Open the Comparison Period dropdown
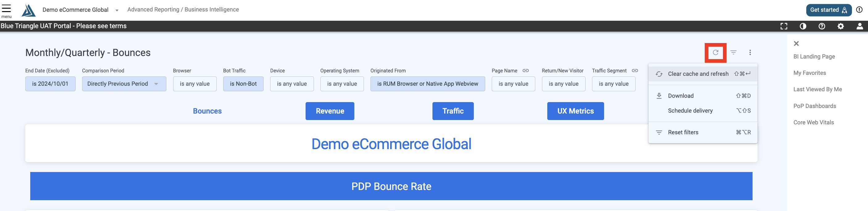868x211 pixels. tap(124, 84)
